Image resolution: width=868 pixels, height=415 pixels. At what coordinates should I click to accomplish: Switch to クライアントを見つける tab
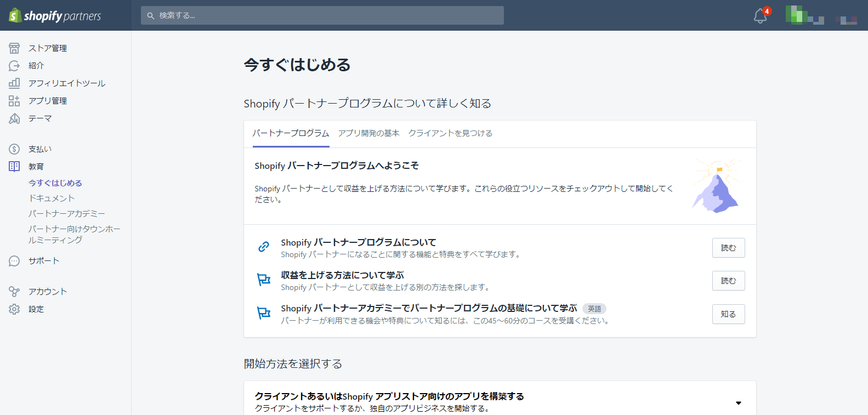tap(450, 133)
